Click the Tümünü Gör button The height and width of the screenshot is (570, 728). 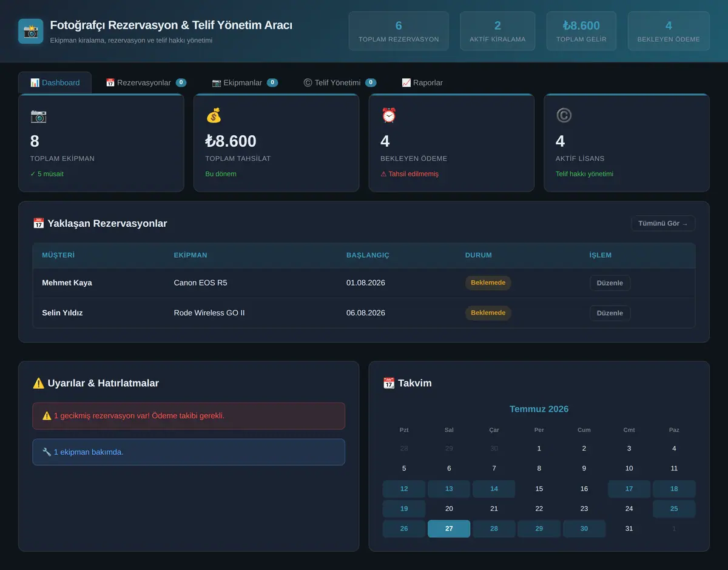pos(663,223)
